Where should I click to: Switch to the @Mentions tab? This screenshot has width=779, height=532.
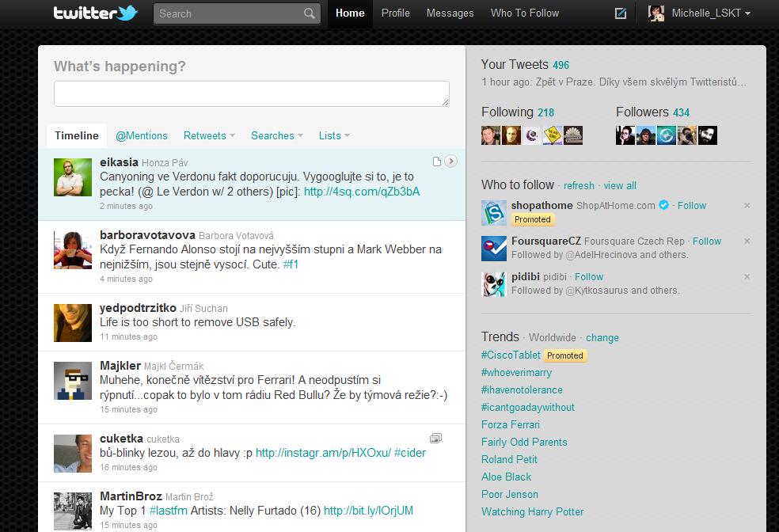click(142, 135)
